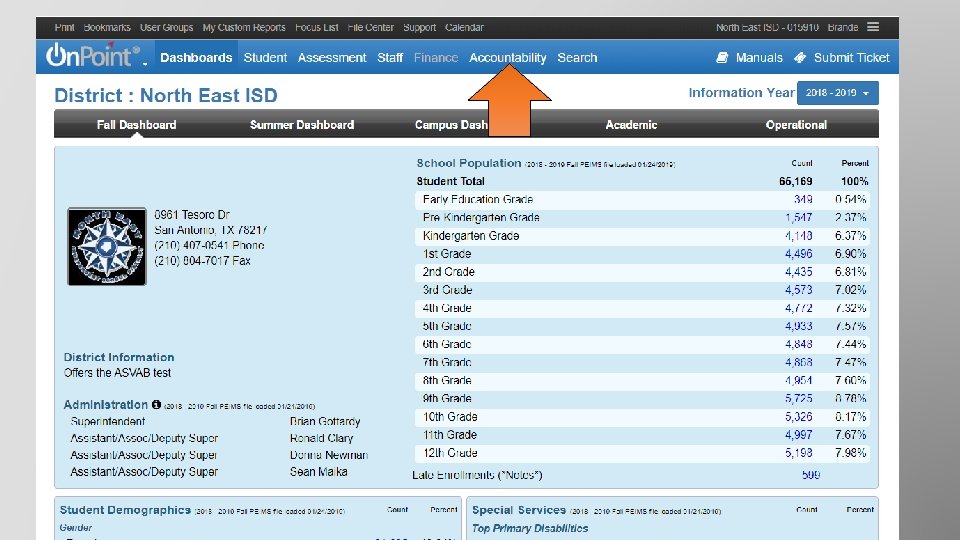The image size is (960, 540).
Task: Click the Kindergarten Grade count 4,148
Action: click(799, 236)
